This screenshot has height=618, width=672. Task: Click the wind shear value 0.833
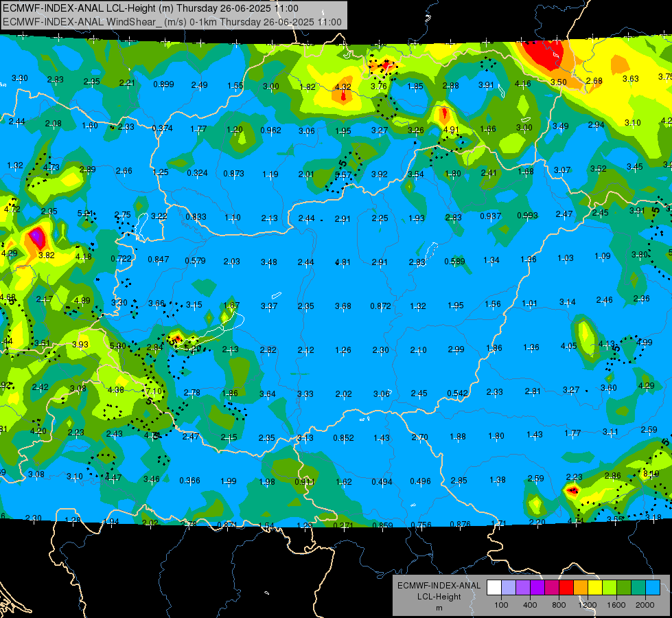[x=196, y=216]
